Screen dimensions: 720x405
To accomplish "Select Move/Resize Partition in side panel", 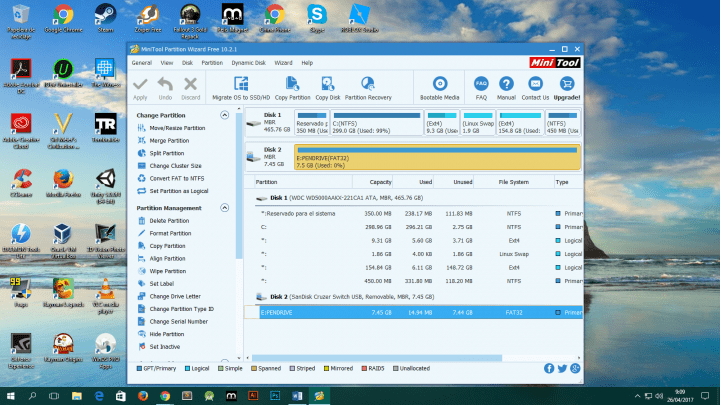I will pos(177,128).
